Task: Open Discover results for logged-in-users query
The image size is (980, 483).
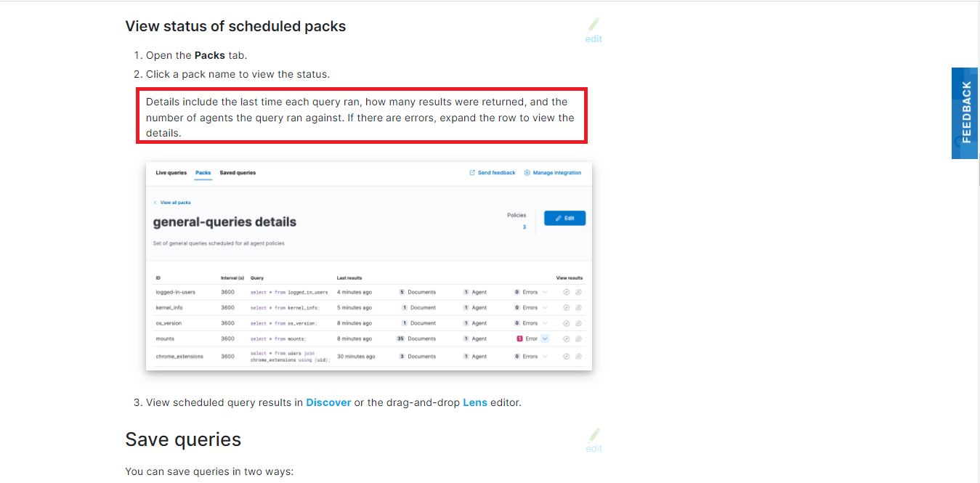Action: pyautogui.click(x=566, y=292)
